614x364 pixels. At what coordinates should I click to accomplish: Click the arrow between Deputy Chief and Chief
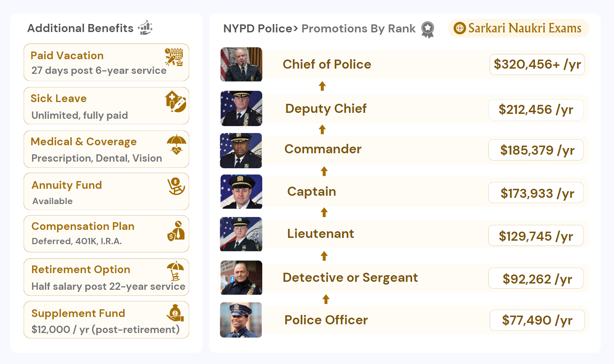click(x=322, y=86)
